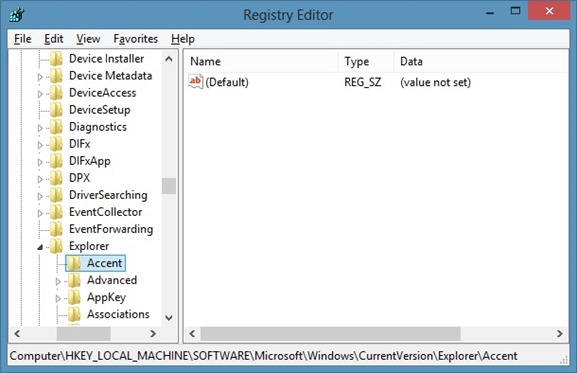The image size is (577, 373).
Task: Select the (Default) value name
Action: click(227, 82)
